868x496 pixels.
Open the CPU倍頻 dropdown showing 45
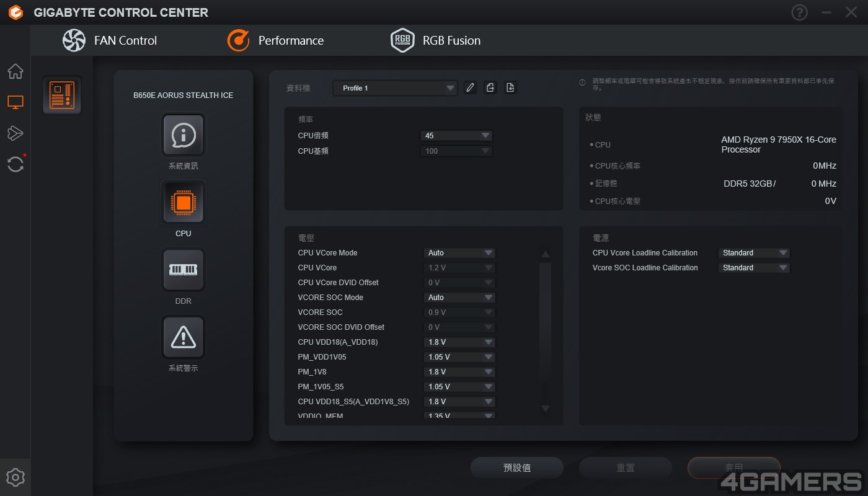click(456, 136)
